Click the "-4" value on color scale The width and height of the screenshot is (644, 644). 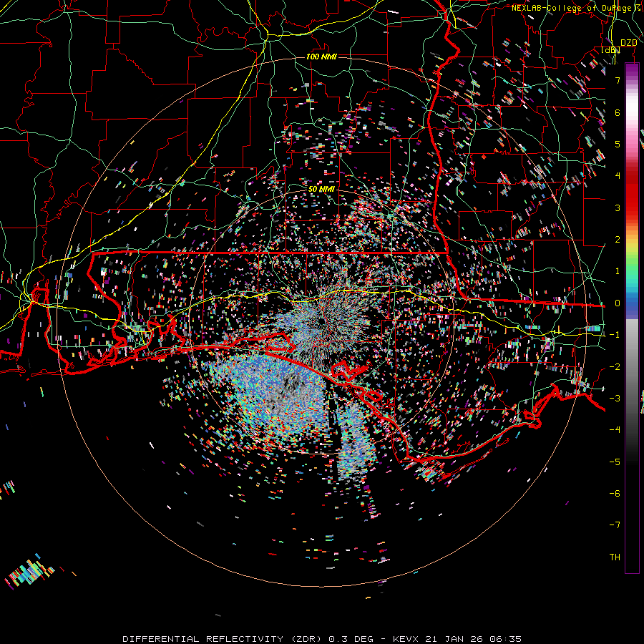pos(615,430)
